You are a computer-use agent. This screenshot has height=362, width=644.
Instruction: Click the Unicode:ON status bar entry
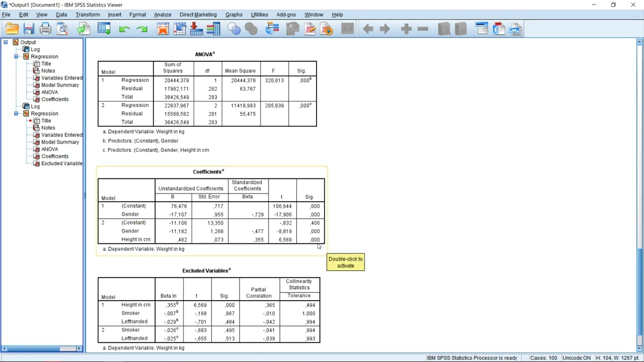(x=576, y=358)
